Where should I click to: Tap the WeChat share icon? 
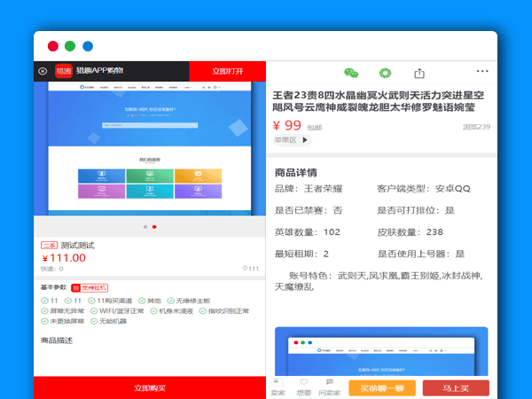tap(351, 73)
